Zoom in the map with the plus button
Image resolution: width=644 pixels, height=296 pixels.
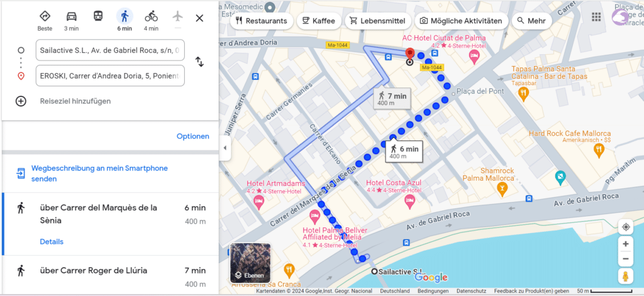(x=626, y=244)
